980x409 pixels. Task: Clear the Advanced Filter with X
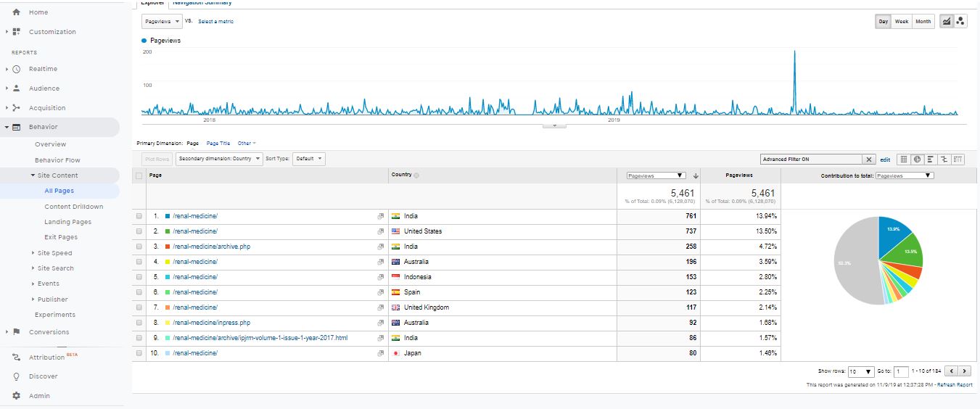coord(869,160)
